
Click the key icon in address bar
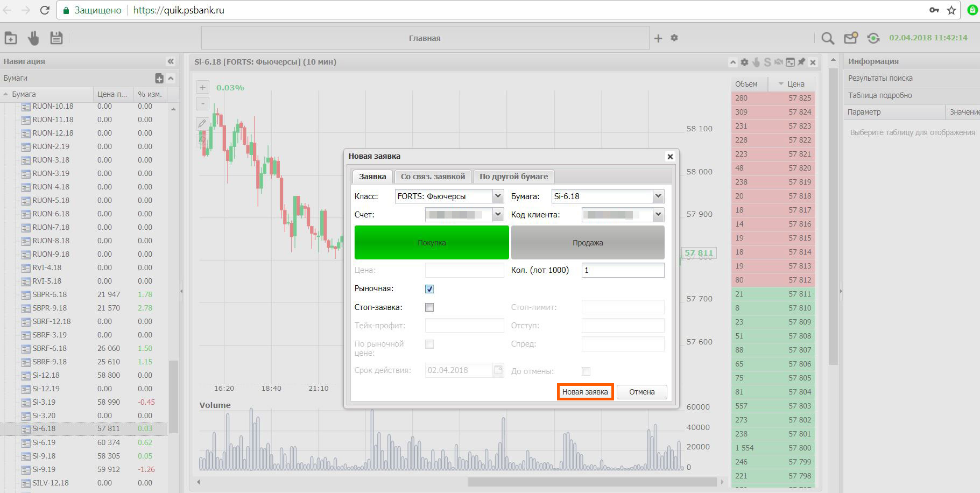point(934,10)
